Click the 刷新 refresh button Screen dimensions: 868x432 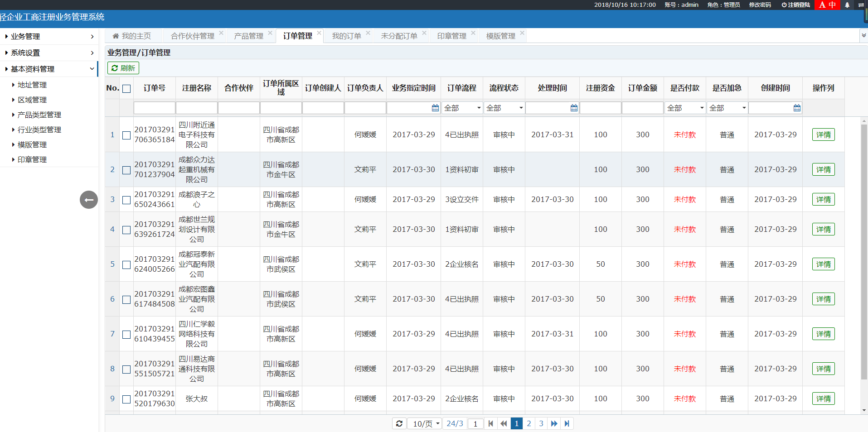[x=123, y=68]
